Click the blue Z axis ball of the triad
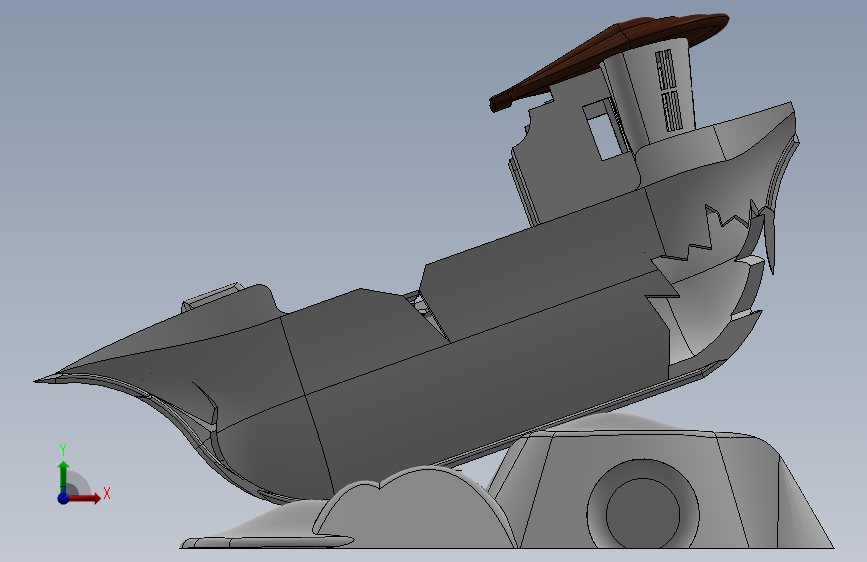This screenshot has width=867, height=562. click(64, 498)
